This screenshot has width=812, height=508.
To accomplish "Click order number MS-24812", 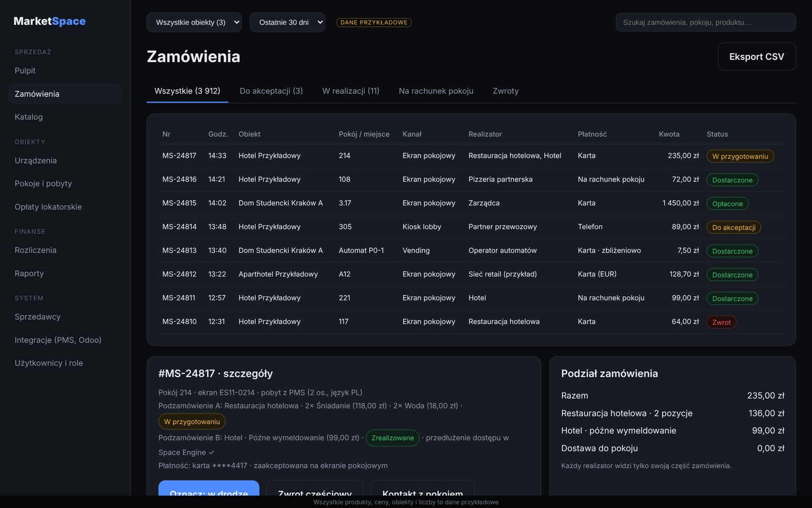I will (x=179, y=274).
